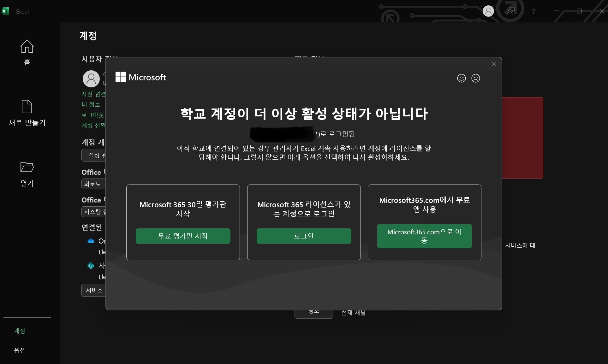Click the New document icon
This screenshot has height=364, width=608.
pos(27,107)
